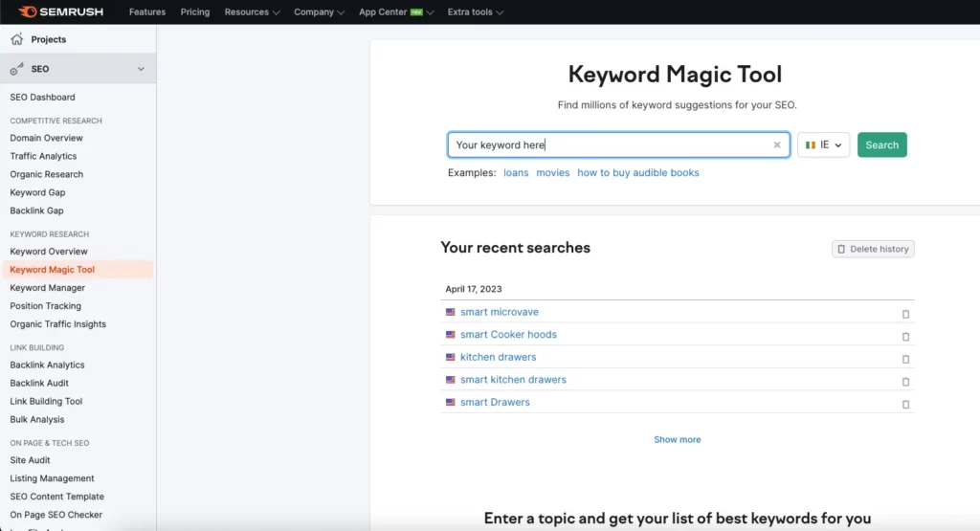Open Link Building Tool
This screenshot has width=980, height=531.
pyautogui.click(x=46, y=401)
